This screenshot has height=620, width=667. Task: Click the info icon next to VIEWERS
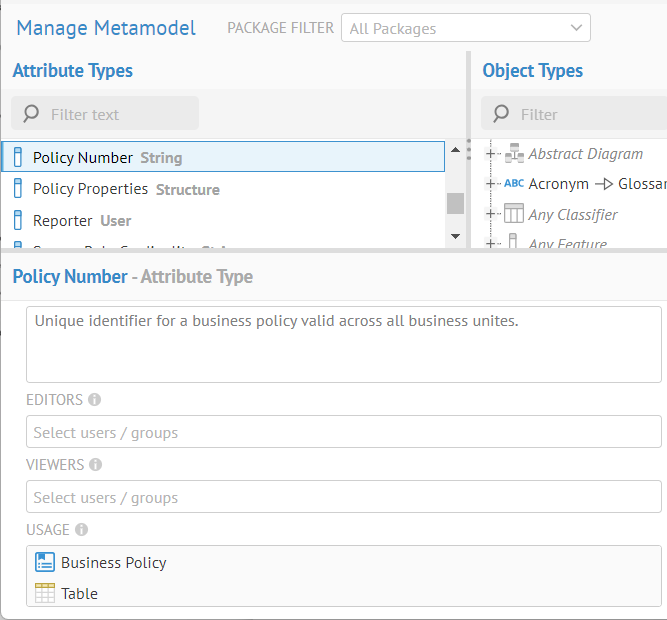click(x=95, y=465)
